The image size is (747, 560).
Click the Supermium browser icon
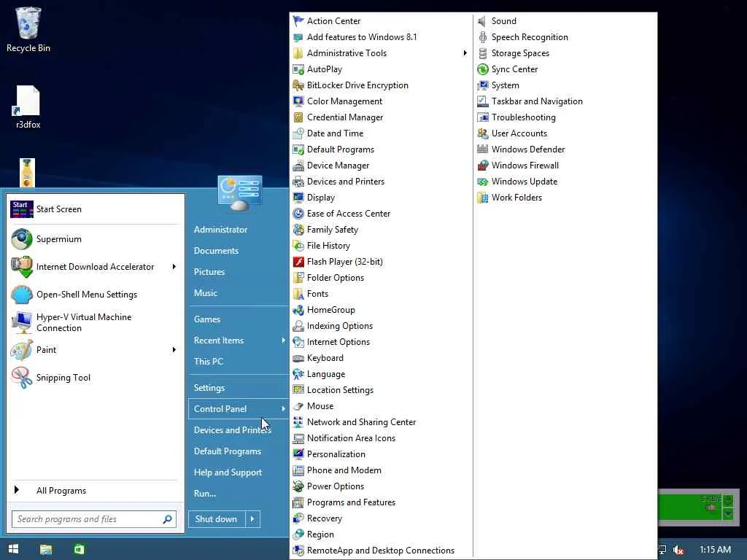22,239
